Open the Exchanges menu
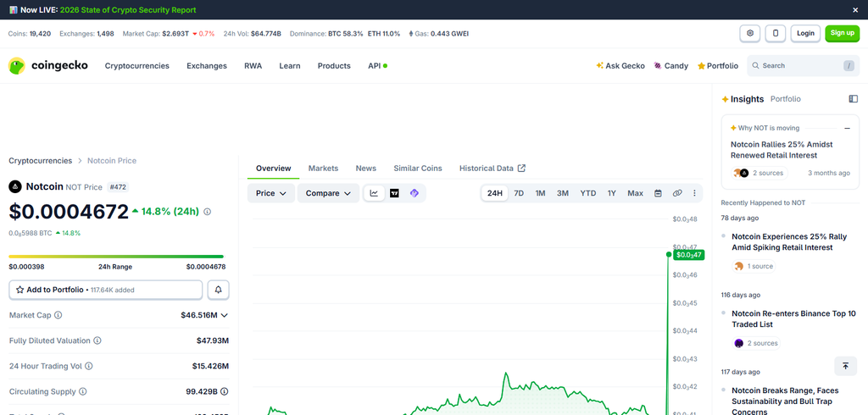868x415 pixels. click(x=207, y=66)
